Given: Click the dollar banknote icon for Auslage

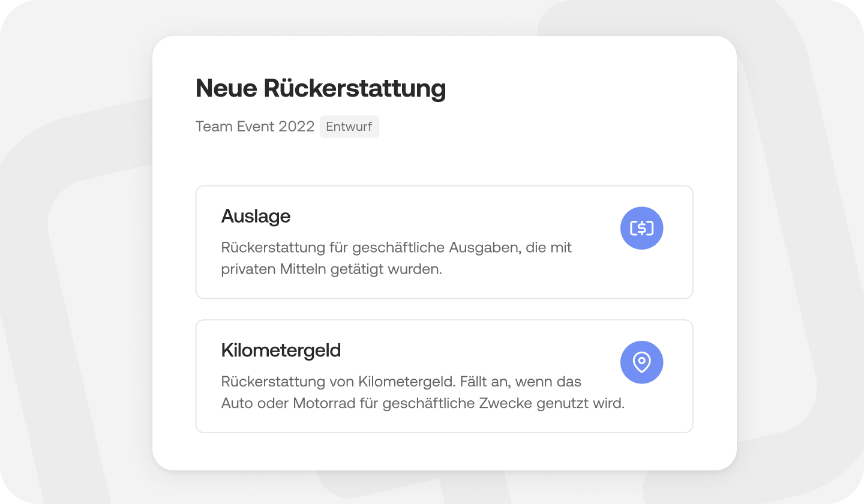Looking at the screenshot, I should [x=641, y=228].
